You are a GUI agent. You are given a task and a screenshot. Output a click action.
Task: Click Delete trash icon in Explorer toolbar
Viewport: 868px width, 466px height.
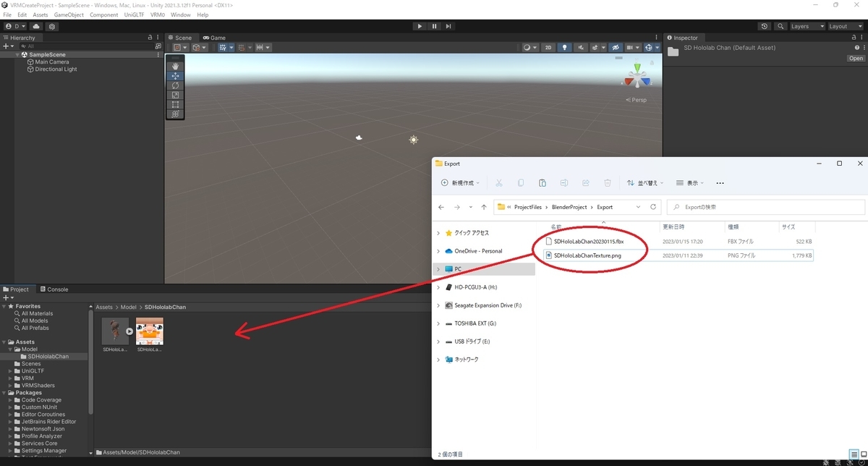(608, 183)
